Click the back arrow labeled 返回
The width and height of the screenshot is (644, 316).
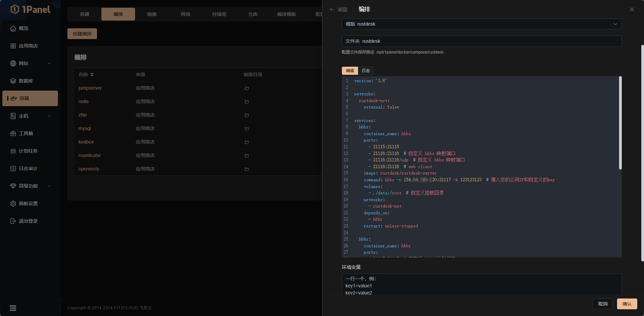[339, 9]
